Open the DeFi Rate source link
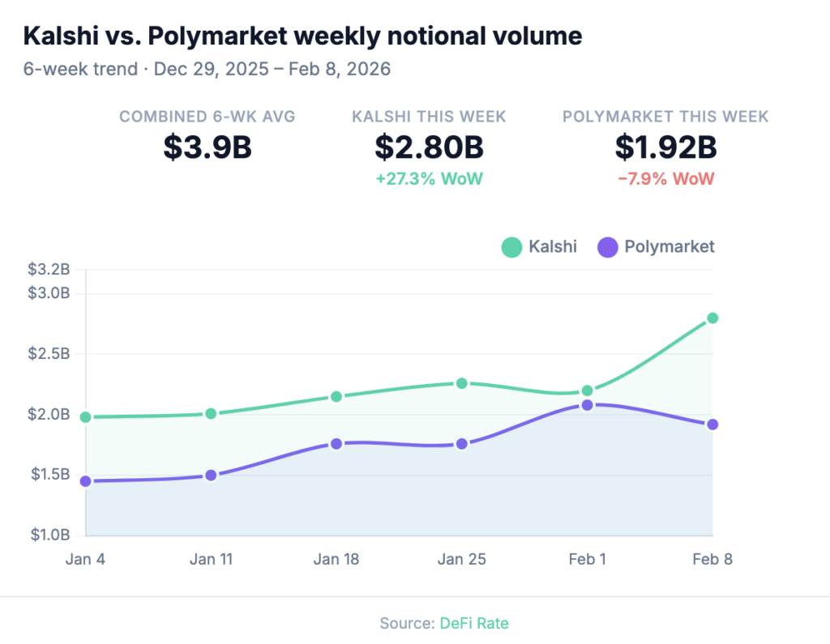This screenshot has height=644, width=830. coord(474,623)
